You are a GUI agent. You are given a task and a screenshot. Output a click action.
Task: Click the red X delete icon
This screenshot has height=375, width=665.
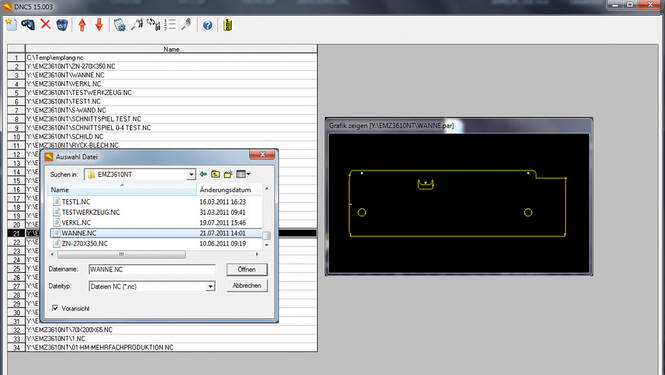46,24
